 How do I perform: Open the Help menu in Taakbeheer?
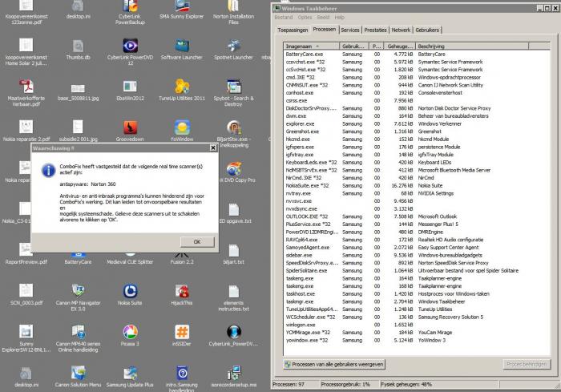[x=340, y=17]
